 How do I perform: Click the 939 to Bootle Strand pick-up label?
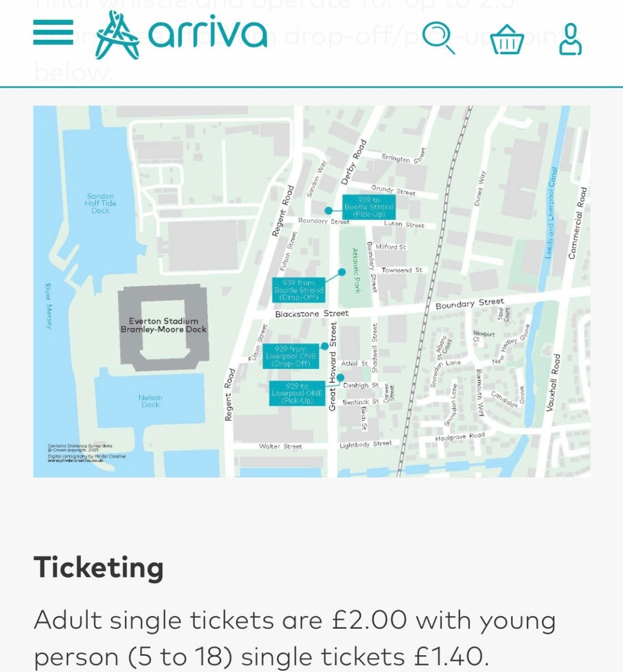pos(369,207)
